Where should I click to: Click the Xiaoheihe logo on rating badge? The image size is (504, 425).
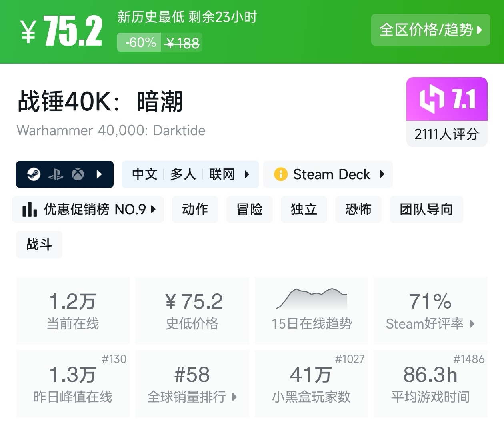[432, 99]
